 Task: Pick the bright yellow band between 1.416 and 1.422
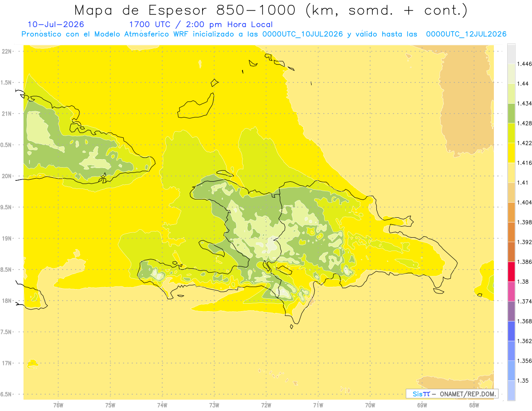(511, 153)
